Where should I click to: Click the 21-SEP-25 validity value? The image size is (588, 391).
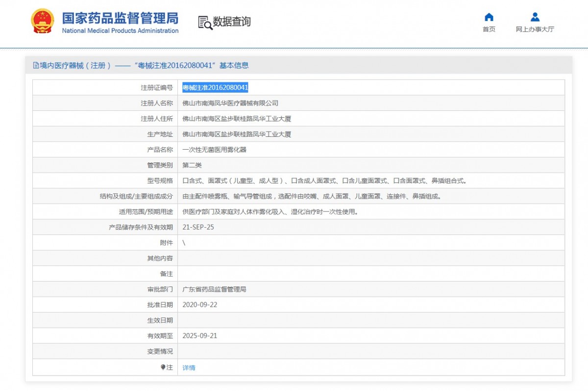pyautogui.click(x=198, y=227)
